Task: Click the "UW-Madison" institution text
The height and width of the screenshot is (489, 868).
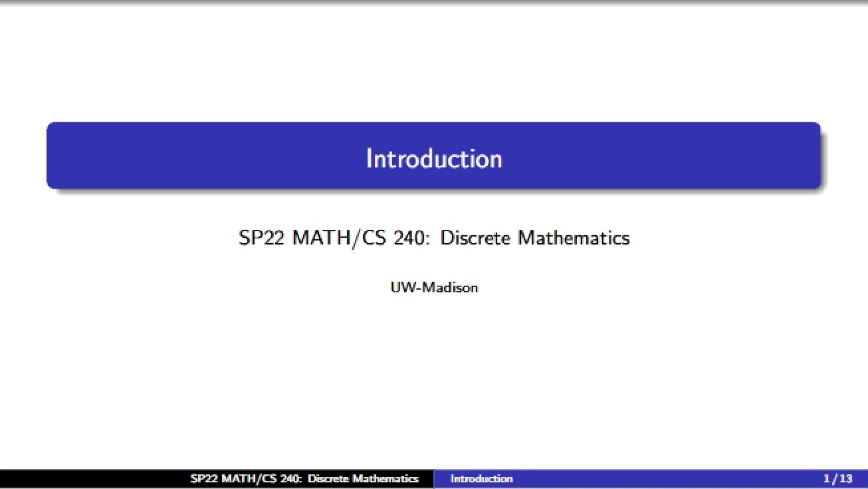Action: (x=434, y=288)
